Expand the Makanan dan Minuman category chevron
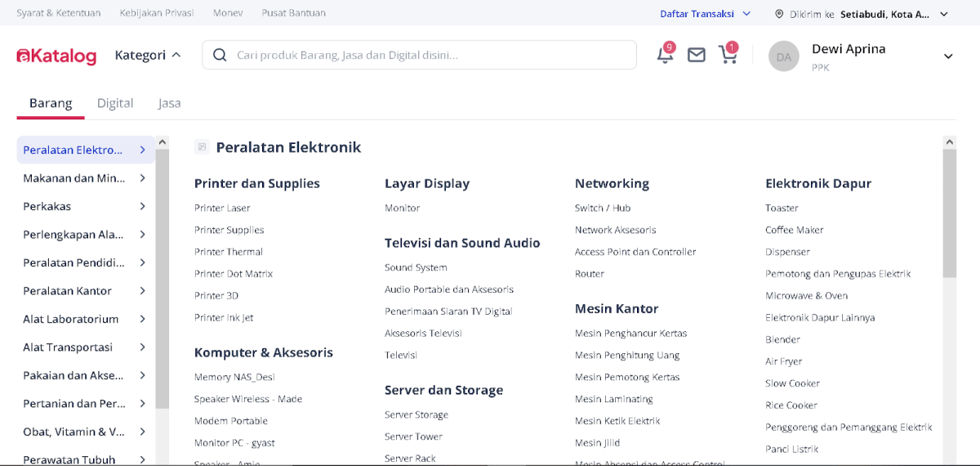The image size is (980, 466). [x=143, y=178]
